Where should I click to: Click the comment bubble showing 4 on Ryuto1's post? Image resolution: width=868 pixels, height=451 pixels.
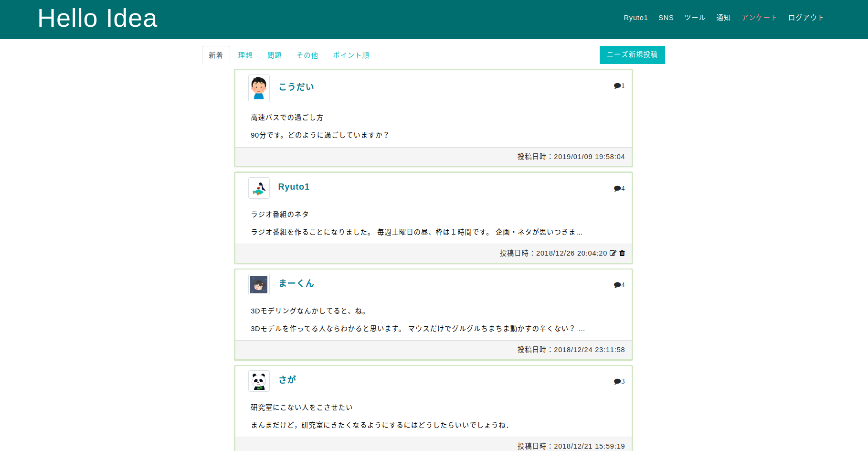click(618, 188)
